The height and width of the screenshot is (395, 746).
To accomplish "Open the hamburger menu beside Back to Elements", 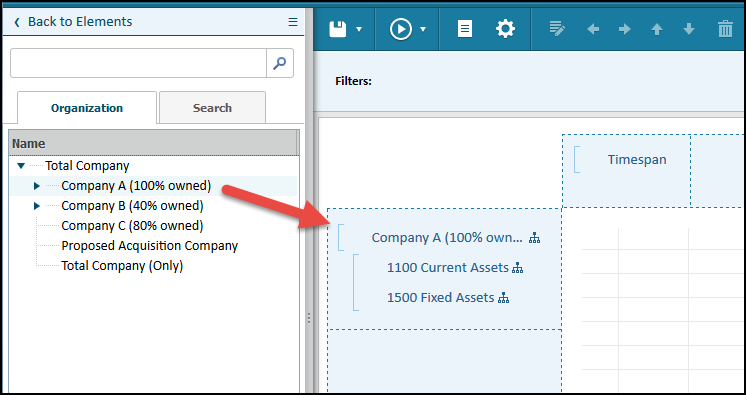I will pyautogui.click(x=293, y=22).
